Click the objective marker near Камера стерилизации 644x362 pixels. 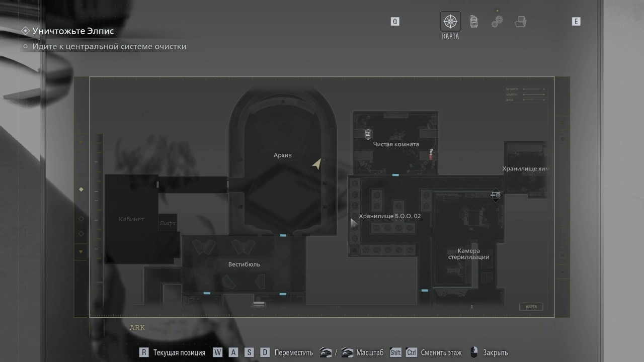click(x=496, y=195)
